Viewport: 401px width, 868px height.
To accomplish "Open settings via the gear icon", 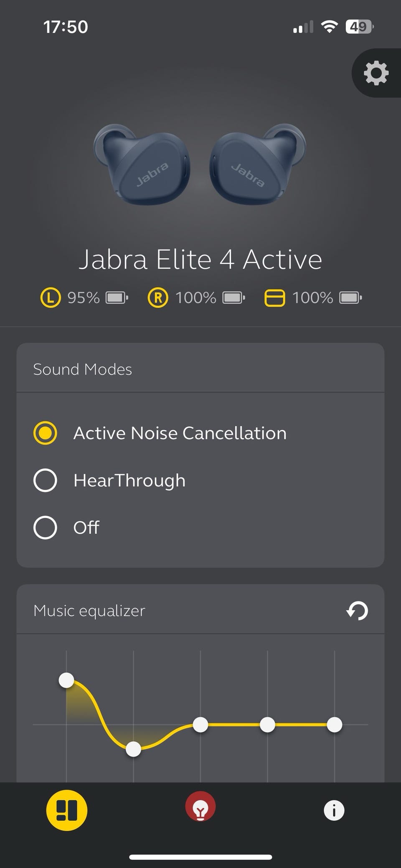I will click(376, 74).
